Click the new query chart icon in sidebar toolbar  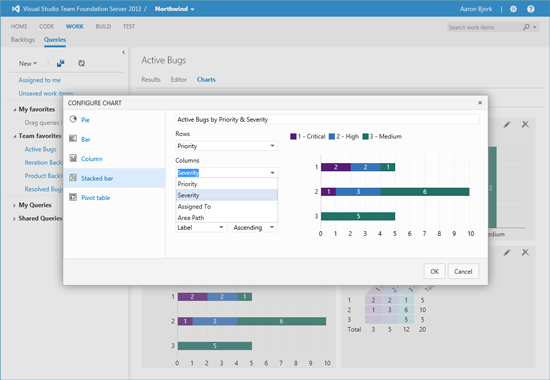[x=60, y=63]
